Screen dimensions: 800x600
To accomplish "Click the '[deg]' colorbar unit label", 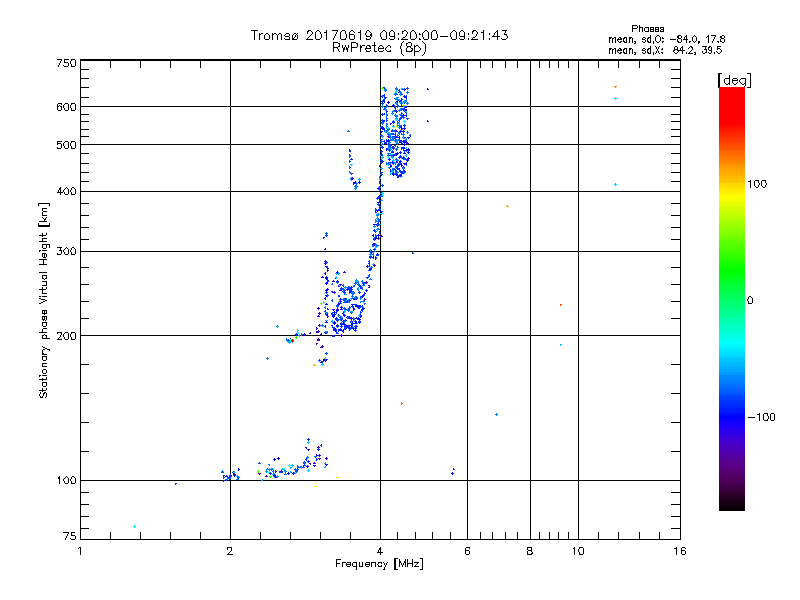I will (x=734, y=80).
